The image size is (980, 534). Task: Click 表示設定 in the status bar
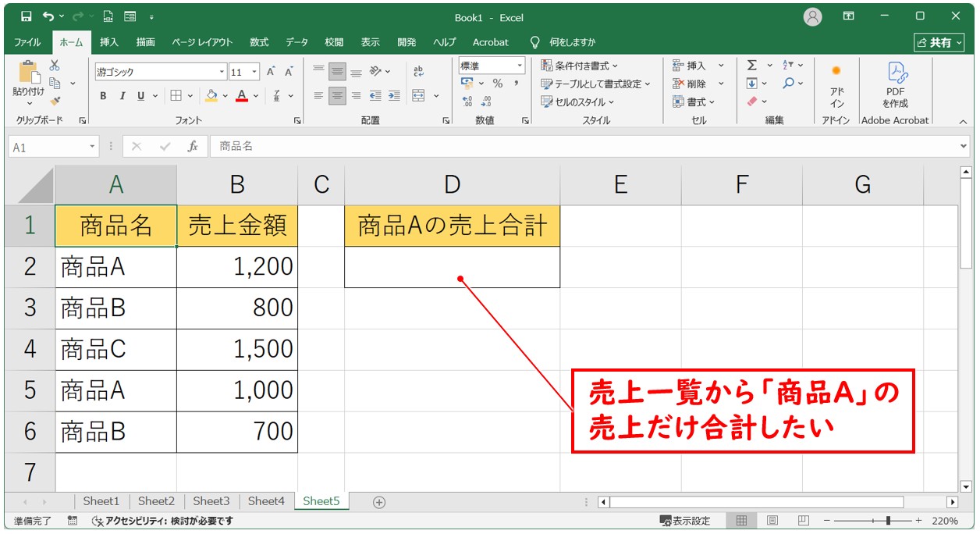pos(685,521)
